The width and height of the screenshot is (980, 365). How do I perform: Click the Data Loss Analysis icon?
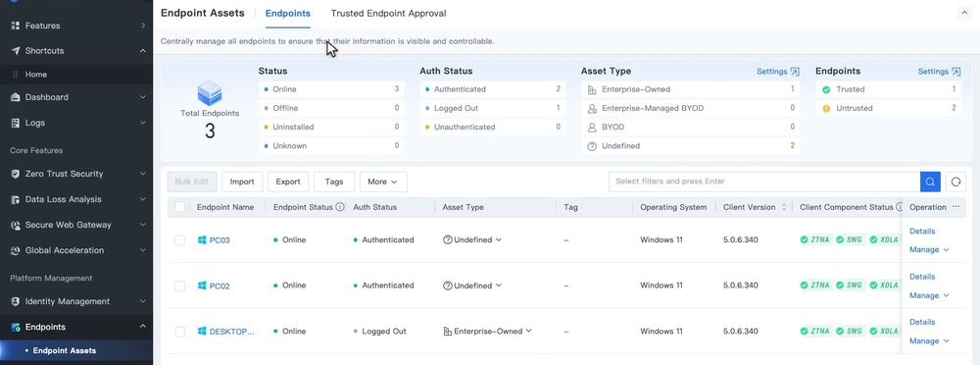click(x=16, y=199)
